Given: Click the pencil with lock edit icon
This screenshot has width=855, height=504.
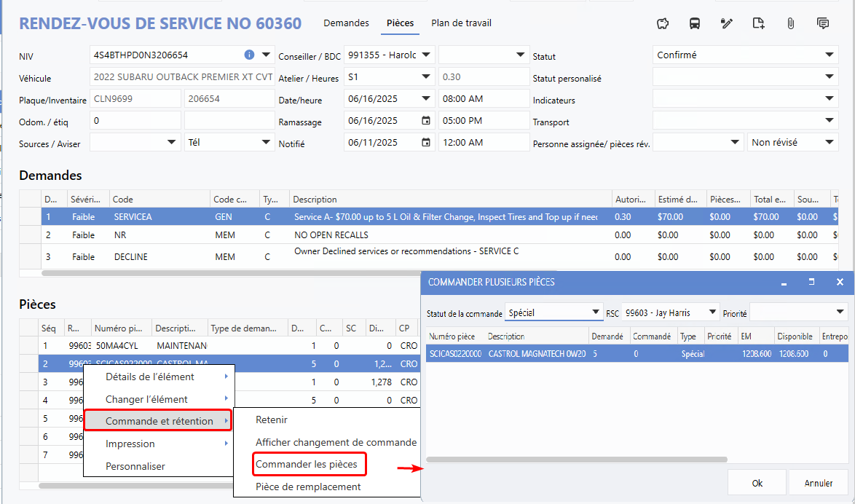Looking at the screenshot, I should tap(726, 23).
